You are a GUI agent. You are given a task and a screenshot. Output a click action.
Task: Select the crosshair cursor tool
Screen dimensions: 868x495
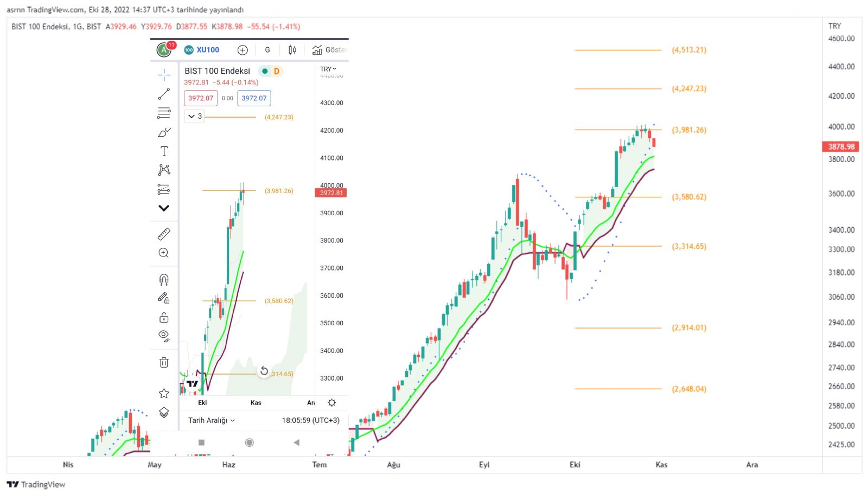coord(164,75)
